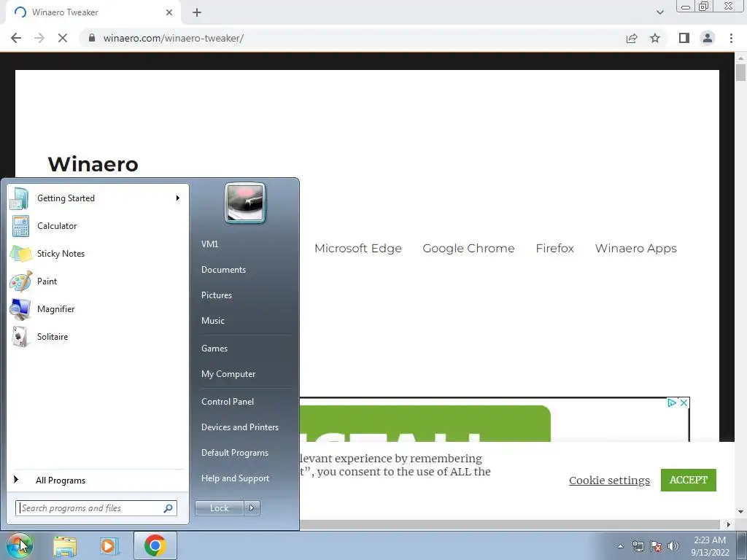Open new tab with plus button
This screenshot has width=747, height=560.
(x=197, y=12)
